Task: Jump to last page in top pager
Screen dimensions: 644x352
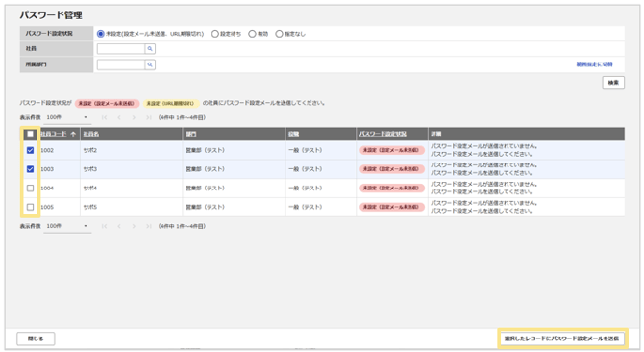Action: pos(148,118)
